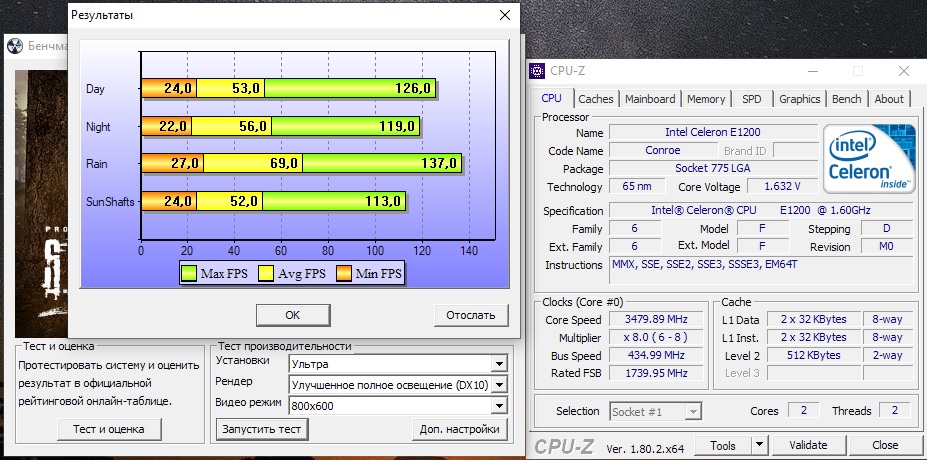The height and width of the screenshot is (460, 927).
Task: Switch to the Bench tab
Action: (847, 99)
